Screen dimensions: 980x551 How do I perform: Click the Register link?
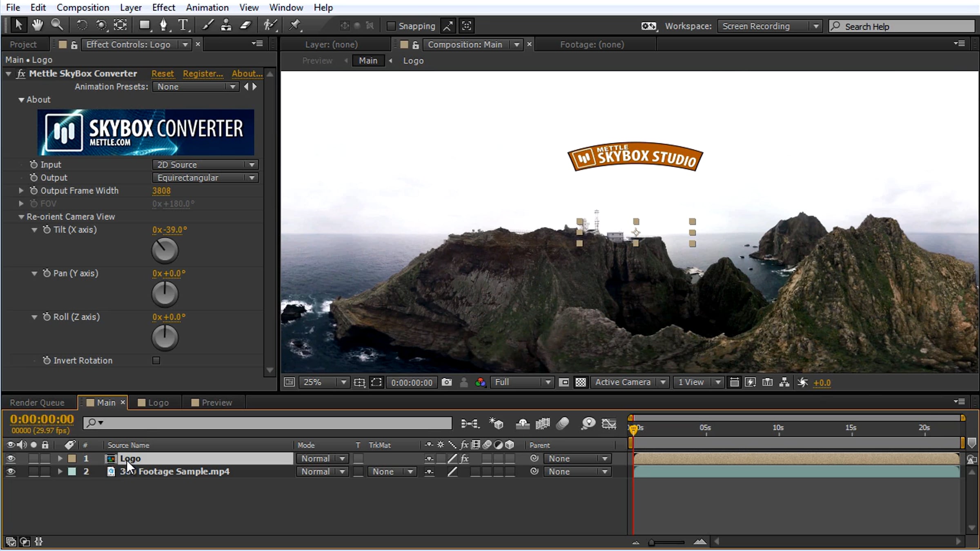203,73
